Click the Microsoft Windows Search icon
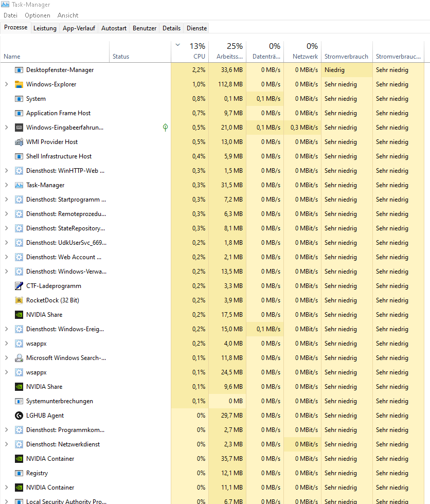The image size is (430, 504). [x=19, y=358]
